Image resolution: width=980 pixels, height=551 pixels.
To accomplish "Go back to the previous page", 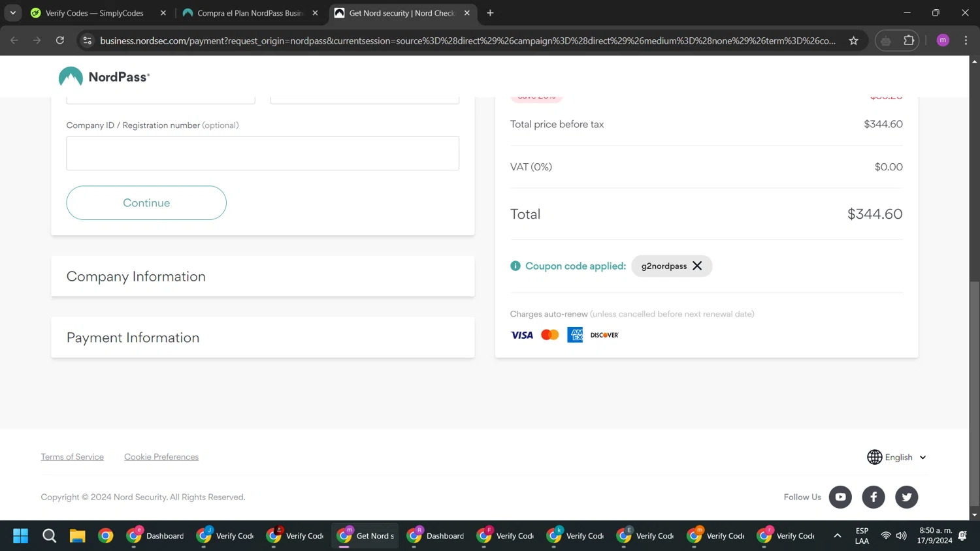I will click(x=14, y=40).
